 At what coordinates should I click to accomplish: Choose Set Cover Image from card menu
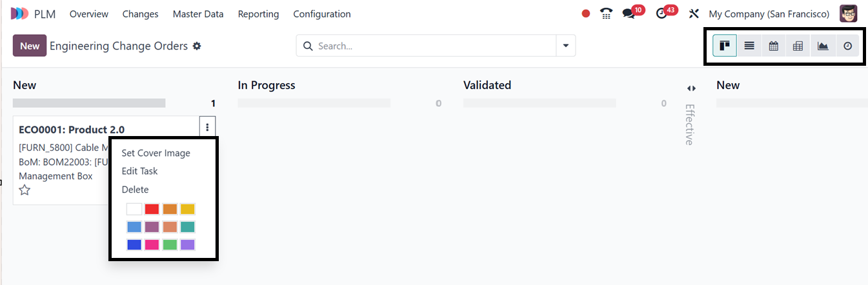(x=156, y=153)
